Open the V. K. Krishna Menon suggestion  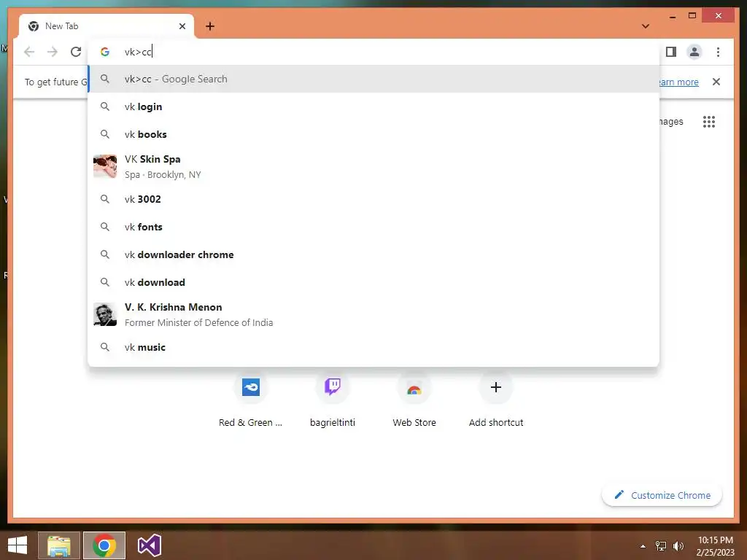pos(374,315)
